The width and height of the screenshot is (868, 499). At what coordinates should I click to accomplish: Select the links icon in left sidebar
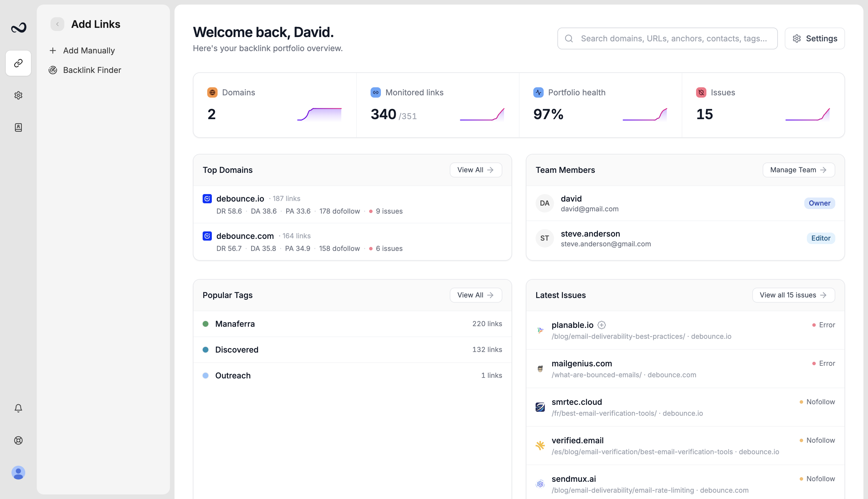(18, 63)
